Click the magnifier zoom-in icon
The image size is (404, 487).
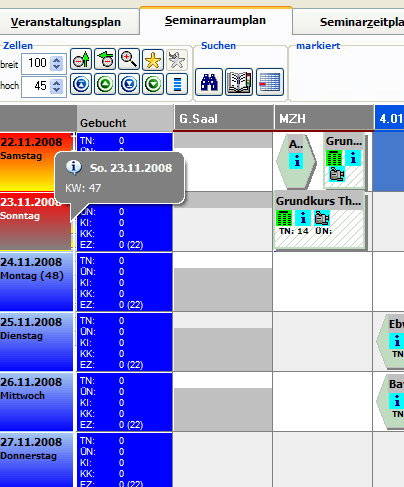point(129,60)
